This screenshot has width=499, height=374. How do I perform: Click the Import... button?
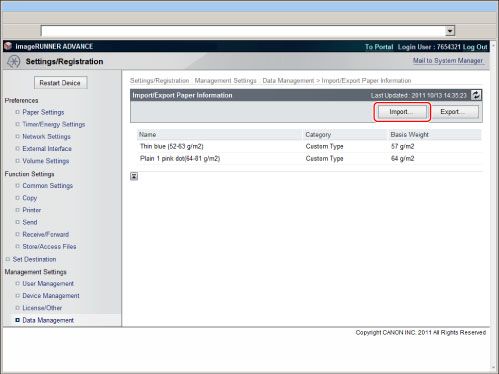402,112
